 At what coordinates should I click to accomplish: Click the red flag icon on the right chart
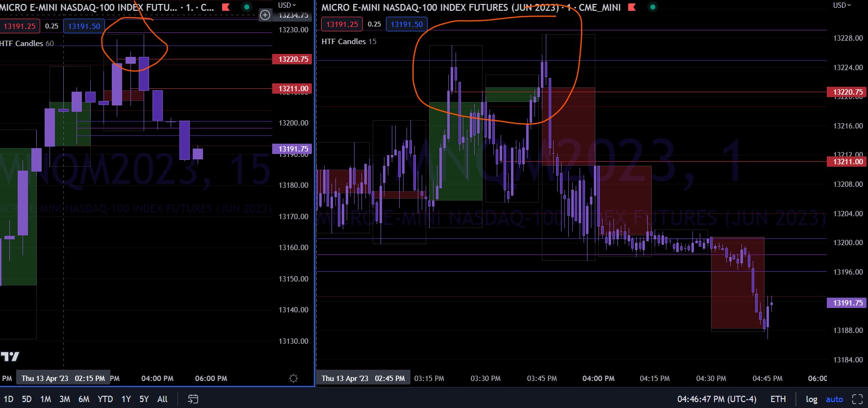click(x=632, y=7)
